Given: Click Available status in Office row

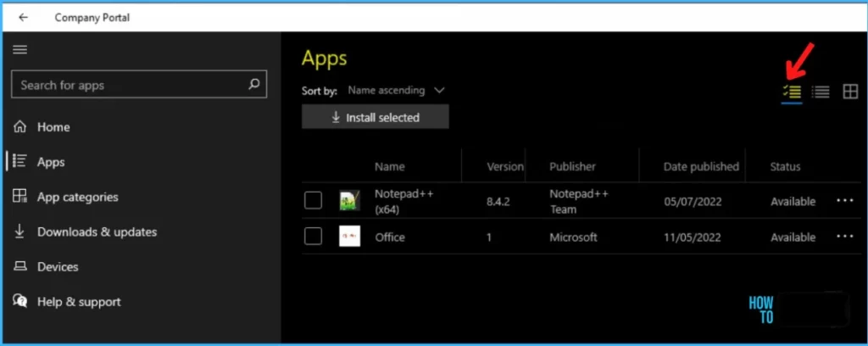Looking at the screenshot, I should click(793, 237).
